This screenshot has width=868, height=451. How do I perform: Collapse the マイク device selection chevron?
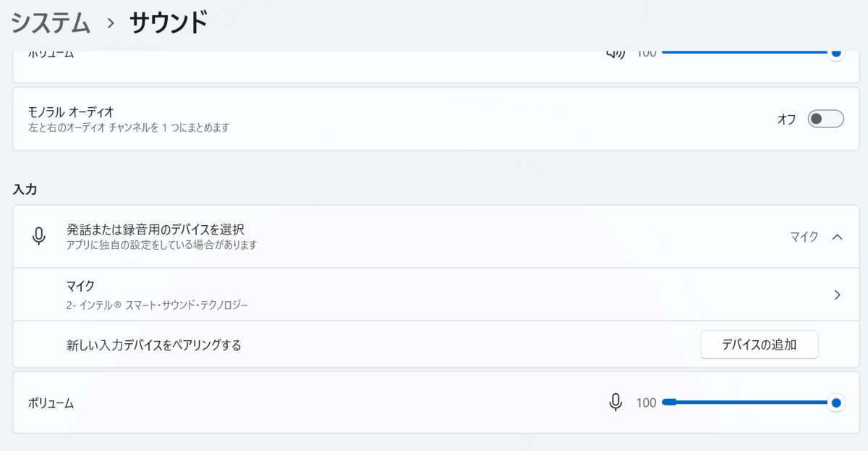(836, 237)
